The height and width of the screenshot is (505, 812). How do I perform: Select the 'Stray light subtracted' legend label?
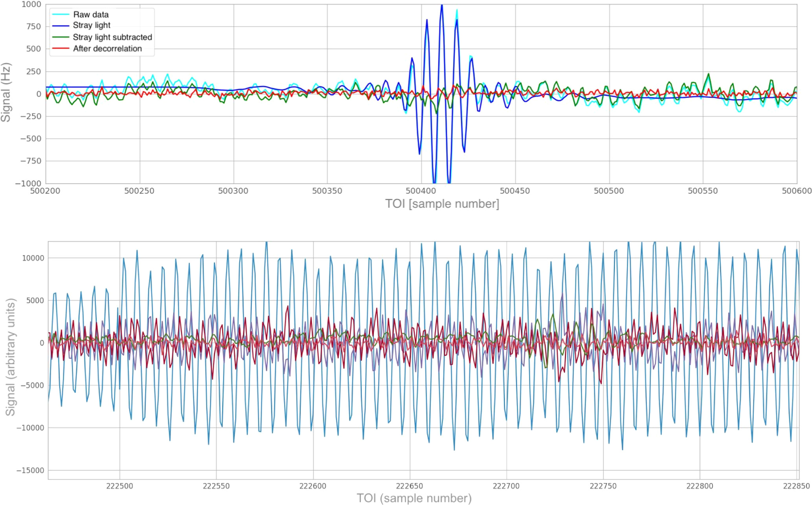click(112, 37)
